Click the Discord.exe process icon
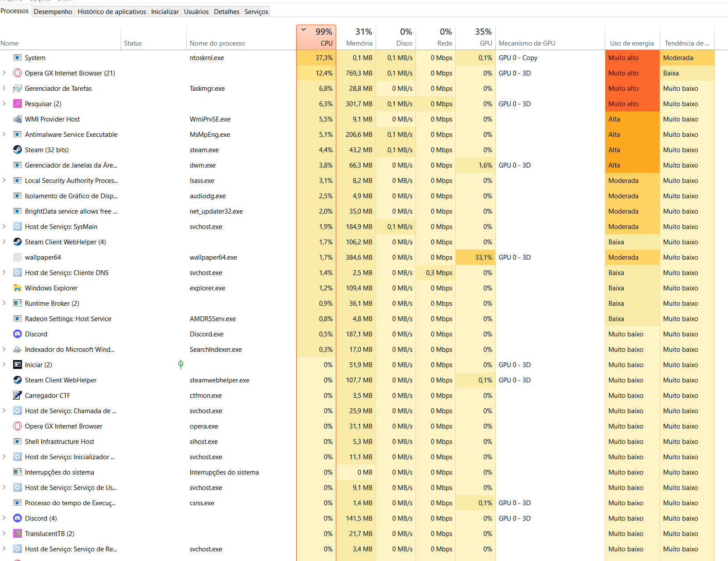 coord(18,334)
